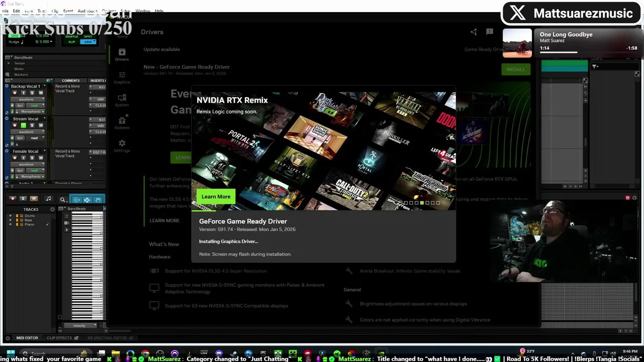The height and width of the screenshot is (362, 644).
Task: Select the Zoomer magnifier tool in MIDI editor
Action: (x=63, y=200)
